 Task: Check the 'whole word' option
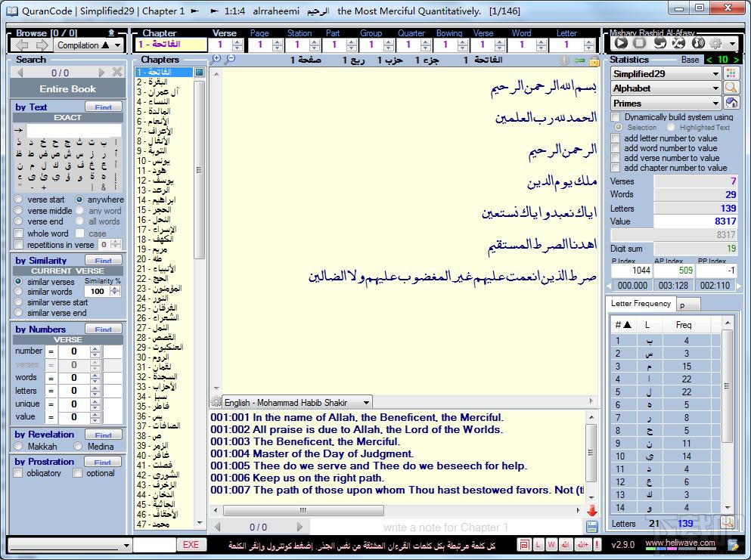click(x=19, y=234)
